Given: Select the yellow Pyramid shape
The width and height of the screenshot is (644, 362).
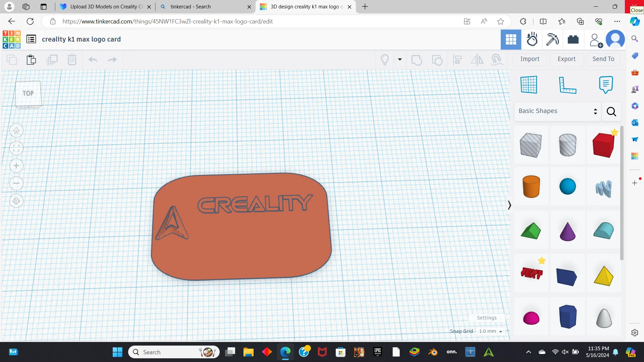Looking at the screenshot, I should (x=604, y=276).
